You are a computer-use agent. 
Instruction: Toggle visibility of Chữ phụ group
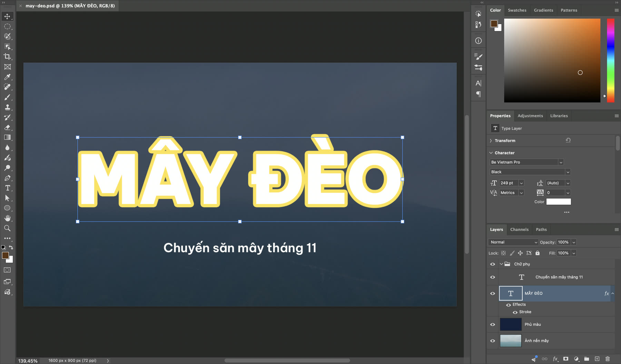point(493,264)
